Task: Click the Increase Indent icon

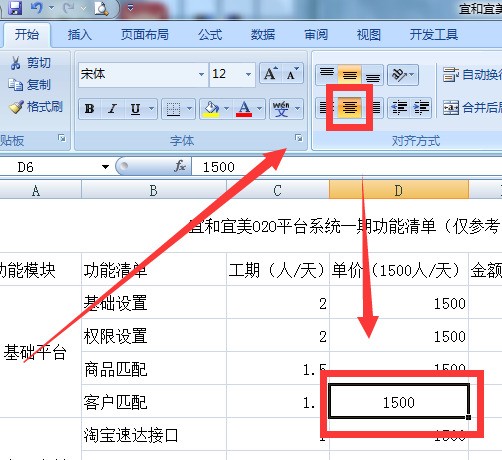Action: click(x=421, y=107)
